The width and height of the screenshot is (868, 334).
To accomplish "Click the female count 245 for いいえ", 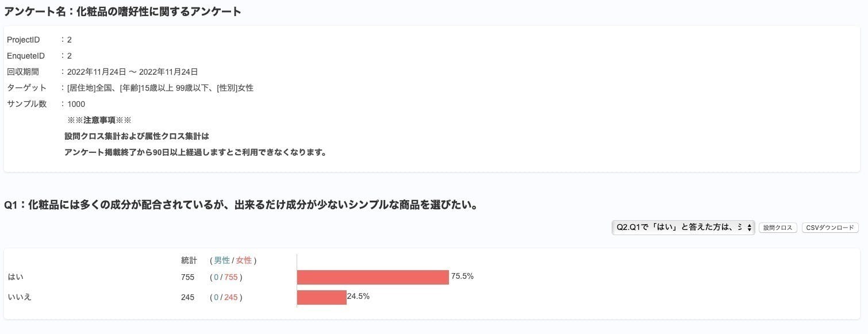I will (x=232, y=297).
